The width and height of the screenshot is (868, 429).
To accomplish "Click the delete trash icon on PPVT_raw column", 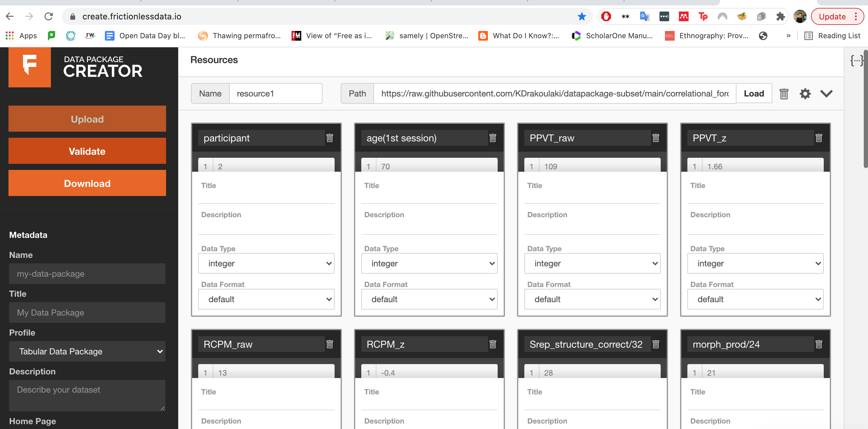I will (656, 139).
